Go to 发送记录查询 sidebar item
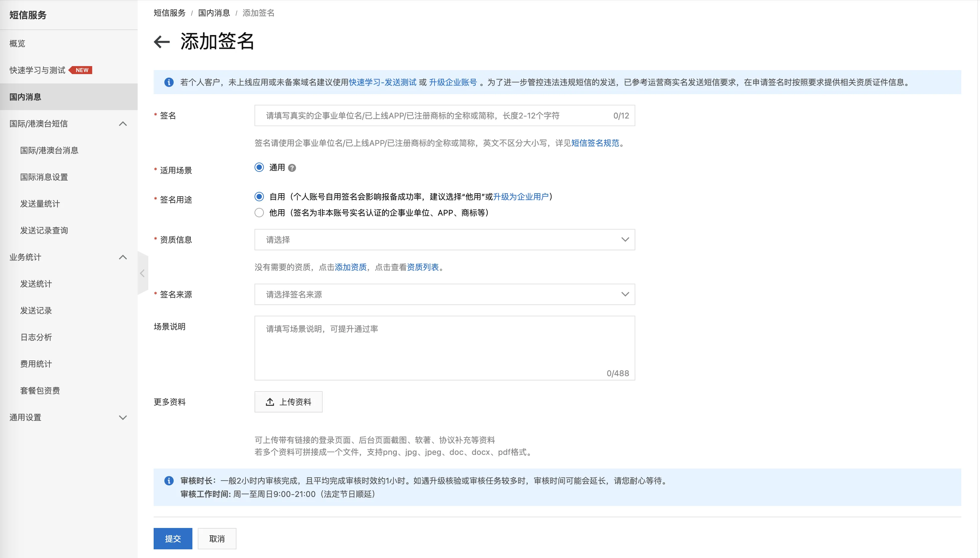980x558 pixels. point(44,230)
